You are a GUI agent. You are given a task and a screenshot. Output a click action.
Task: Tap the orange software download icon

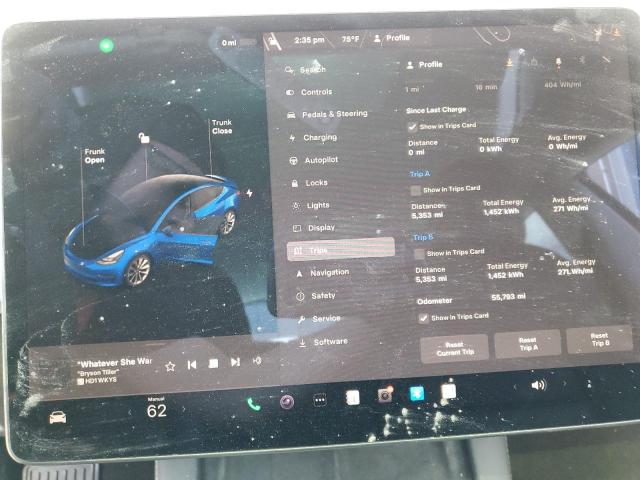click(510, 62)
